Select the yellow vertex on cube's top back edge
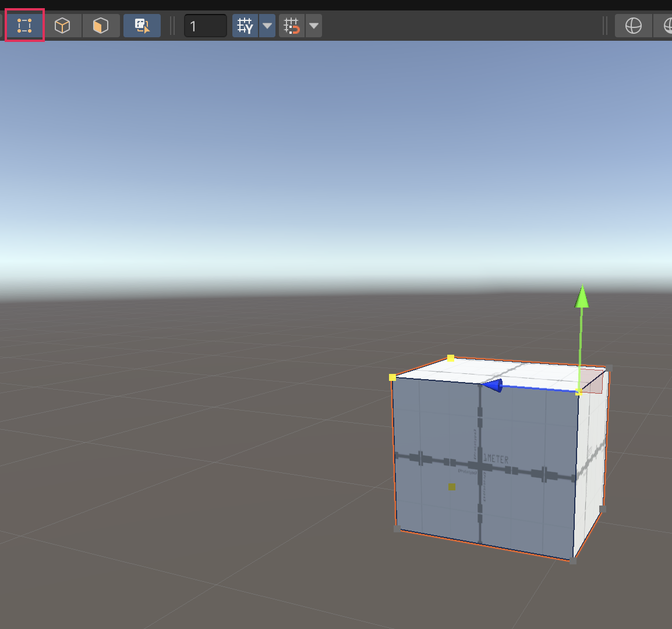The image size is (672, 629). click(x=450, y=358)
